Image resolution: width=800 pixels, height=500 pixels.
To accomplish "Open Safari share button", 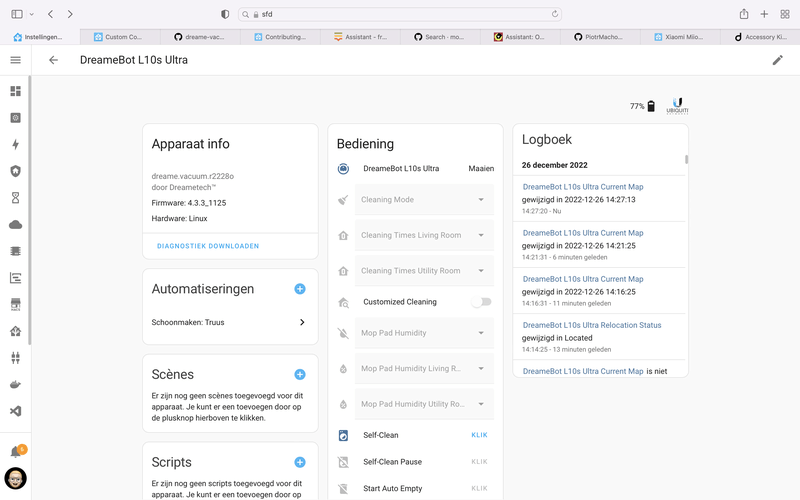I will pos(744,14).
